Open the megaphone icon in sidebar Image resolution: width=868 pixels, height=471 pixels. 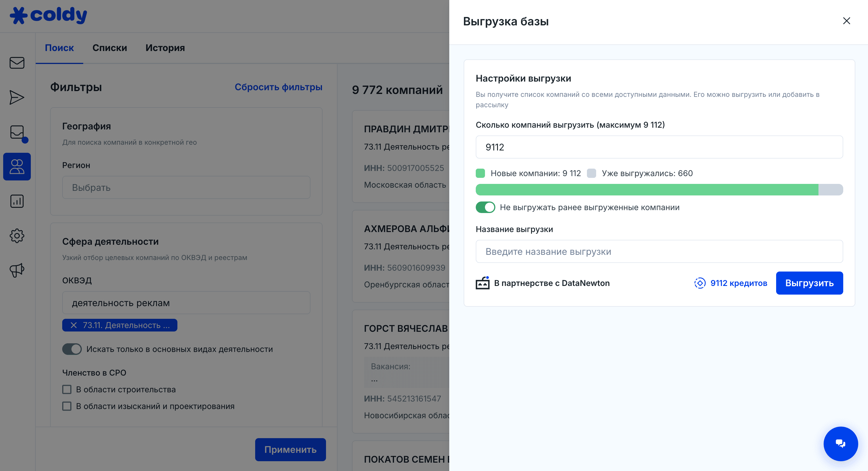tap(17, 270)
